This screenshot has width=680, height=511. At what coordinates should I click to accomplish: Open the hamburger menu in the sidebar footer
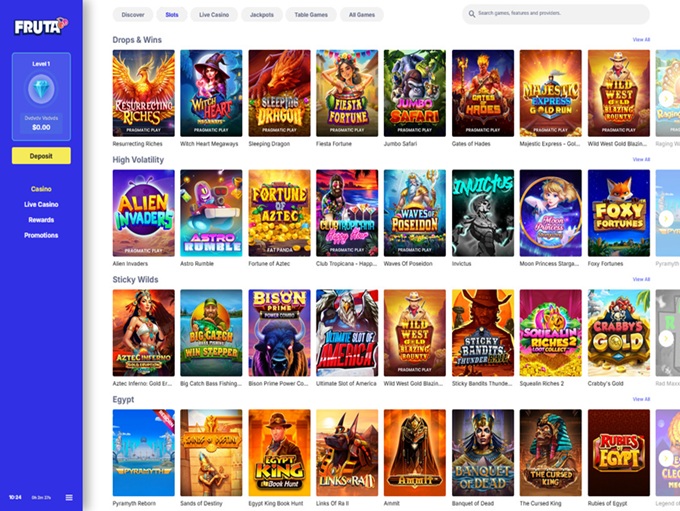point(69,498)
